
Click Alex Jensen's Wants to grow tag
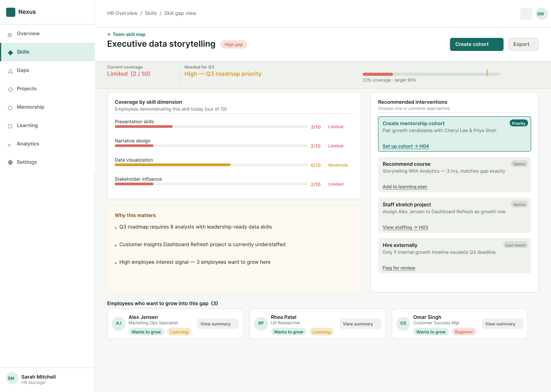coord(146,332)
